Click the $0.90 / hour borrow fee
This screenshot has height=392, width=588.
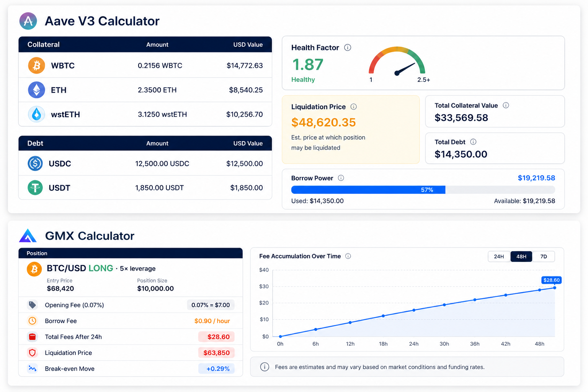click(x=212, y=321)
